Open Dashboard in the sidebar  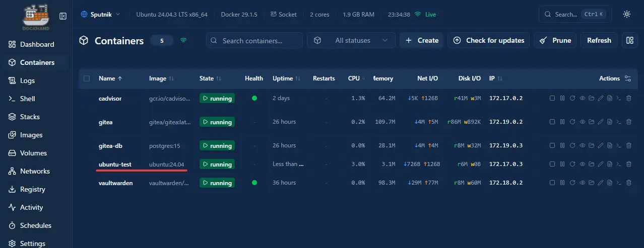tap(36, 44)
